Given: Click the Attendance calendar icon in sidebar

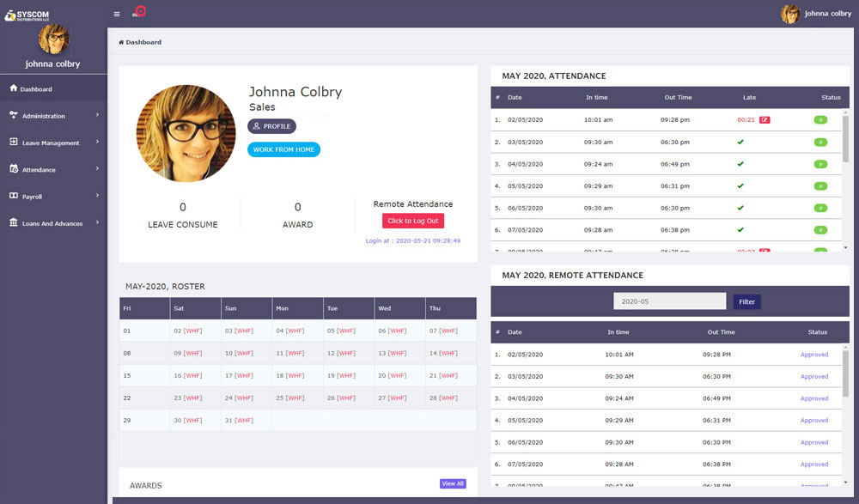Looking at the screenshot, I should pos(13,169).
